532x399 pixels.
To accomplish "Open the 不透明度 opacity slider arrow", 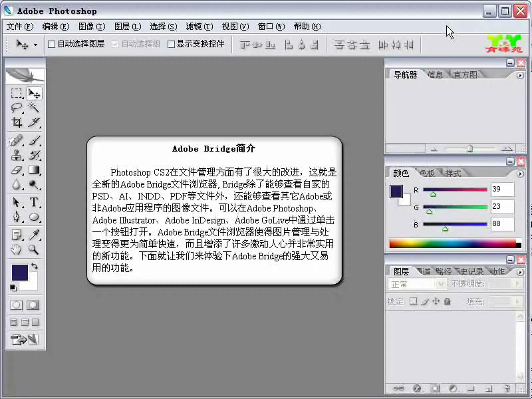I will [x=517, y=284].
